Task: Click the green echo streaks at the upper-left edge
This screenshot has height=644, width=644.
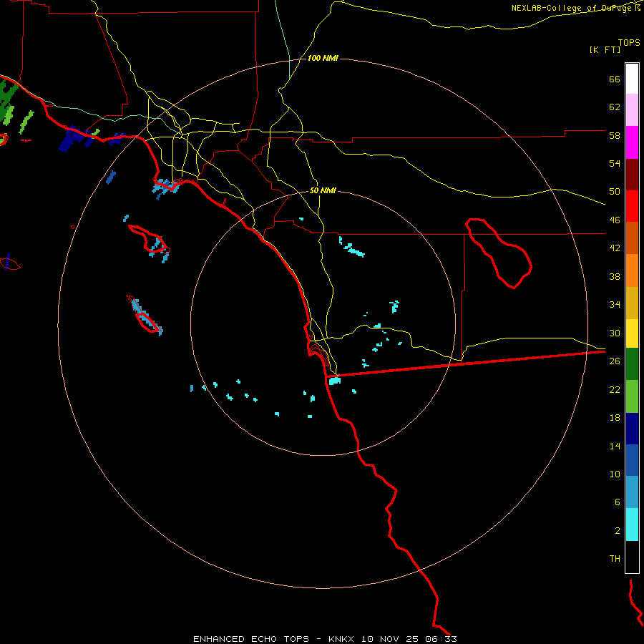Action: coord(9,102)
